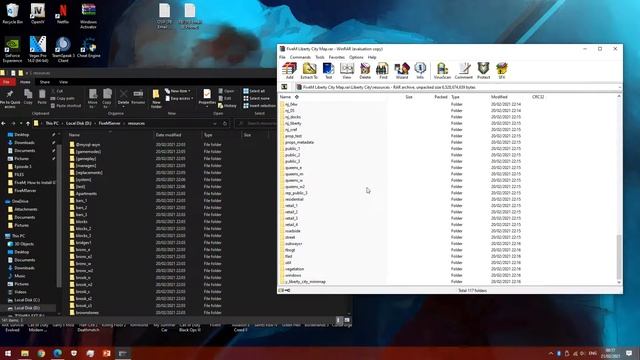Viewport: 640px width, 360px height.
Task: Open WinRAR Commands menu
Action: (300, 57)
